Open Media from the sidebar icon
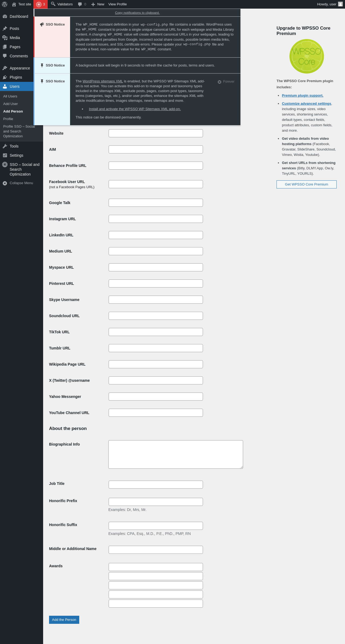Viewport: 345px width, 644px height. pos(5,38)
